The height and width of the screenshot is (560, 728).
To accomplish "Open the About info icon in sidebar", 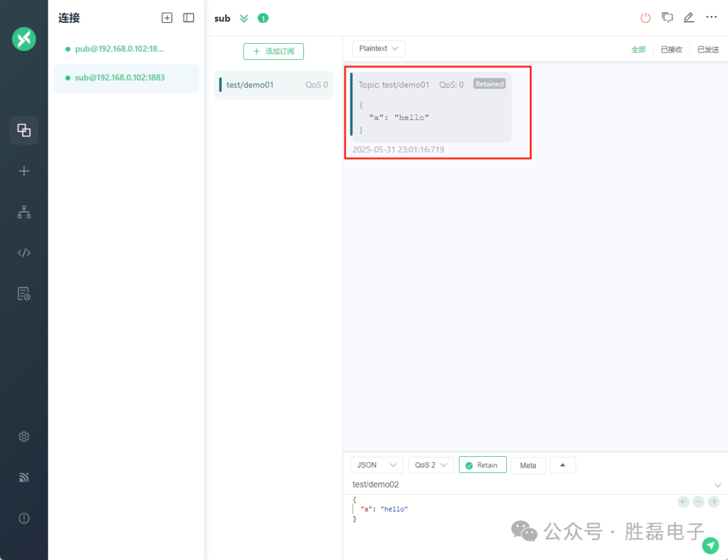I will point(24,518).
